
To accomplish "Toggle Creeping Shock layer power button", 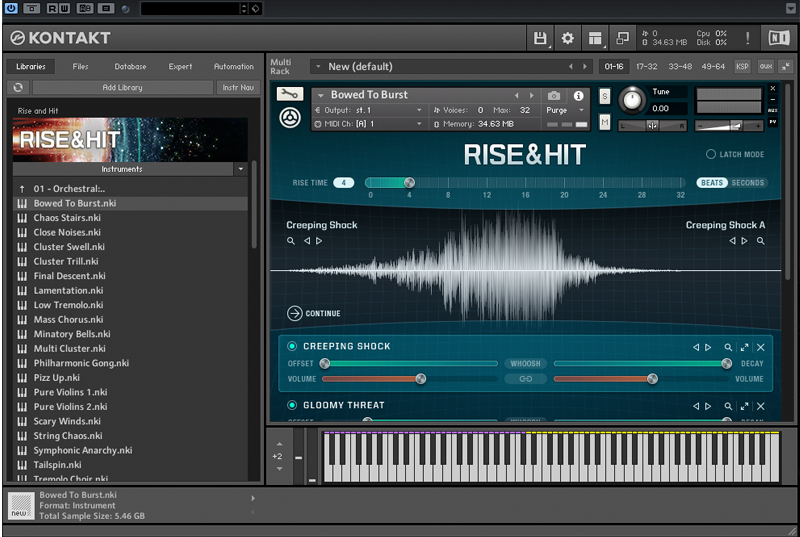I will (292, 346).
